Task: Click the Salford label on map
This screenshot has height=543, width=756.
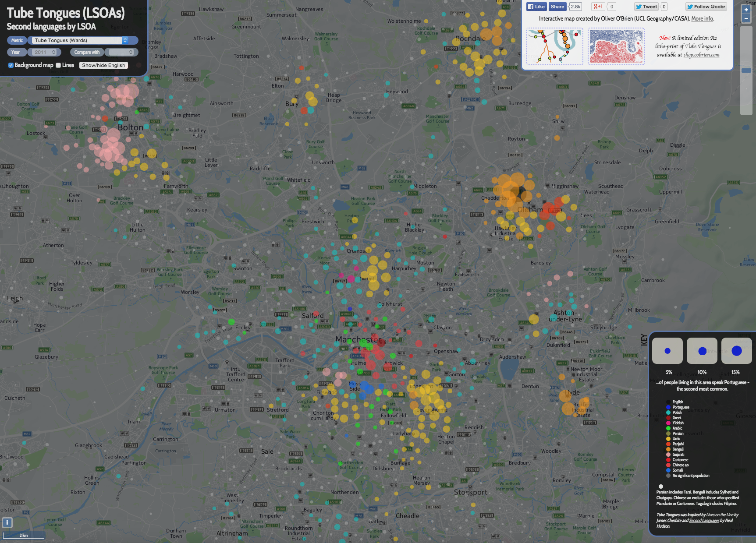Action: click(x=312, y=316)
